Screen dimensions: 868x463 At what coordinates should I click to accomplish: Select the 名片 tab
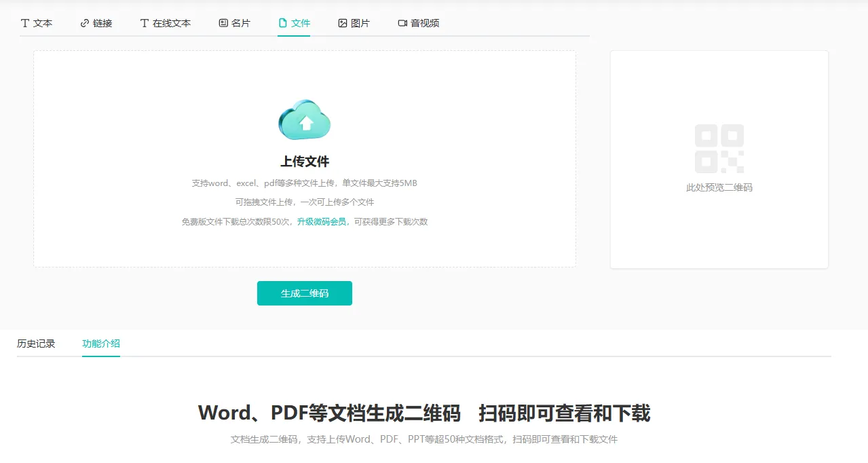tap(235, 23)
